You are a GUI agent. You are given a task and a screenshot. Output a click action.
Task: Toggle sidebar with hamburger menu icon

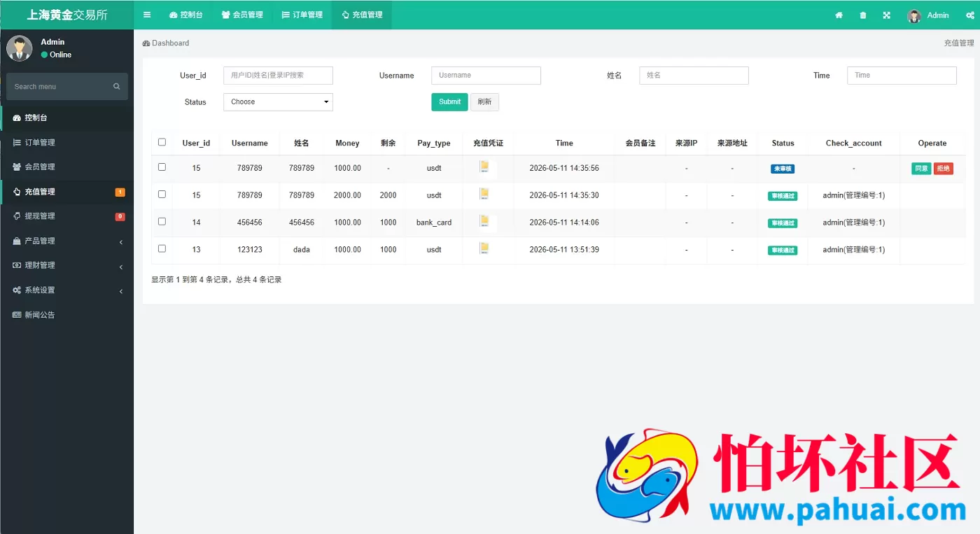[146, 15]
